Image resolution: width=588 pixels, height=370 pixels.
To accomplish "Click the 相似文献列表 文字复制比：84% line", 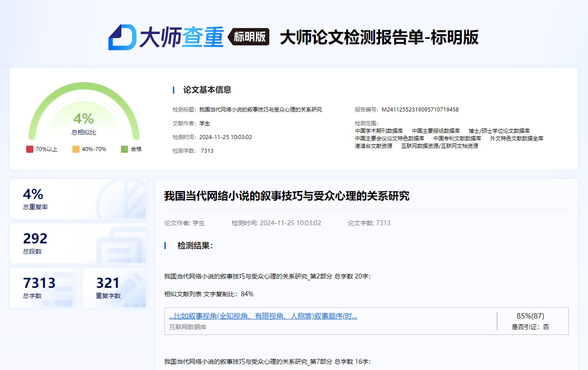I will point(209,294).
